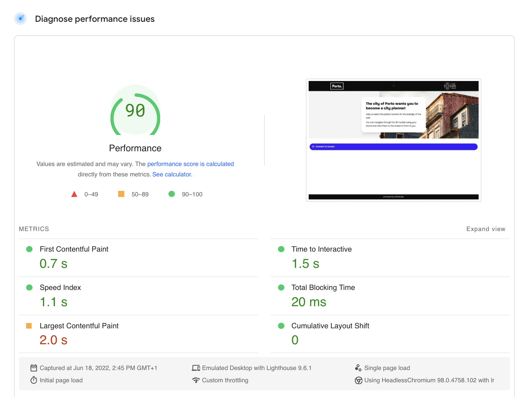This screenshot has width=532, height=397.
Task: Click the stopwatch icon beside Initial page load
Action: (34, 380)
